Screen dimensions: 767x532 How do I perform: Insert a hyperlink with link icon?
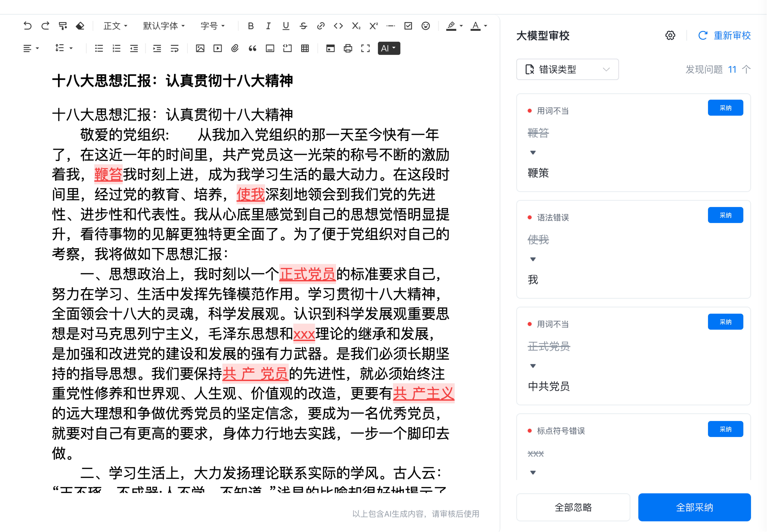tap(321, 26)
